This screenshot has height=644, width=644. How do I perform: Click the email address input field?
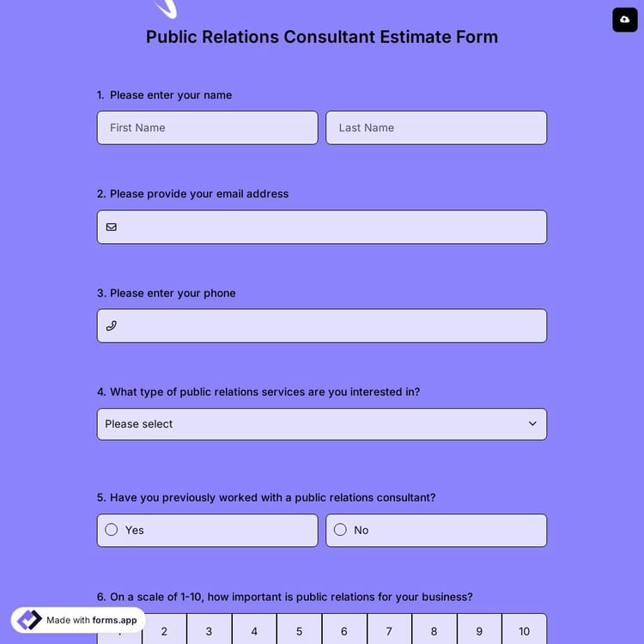click(x=331, y=228)
